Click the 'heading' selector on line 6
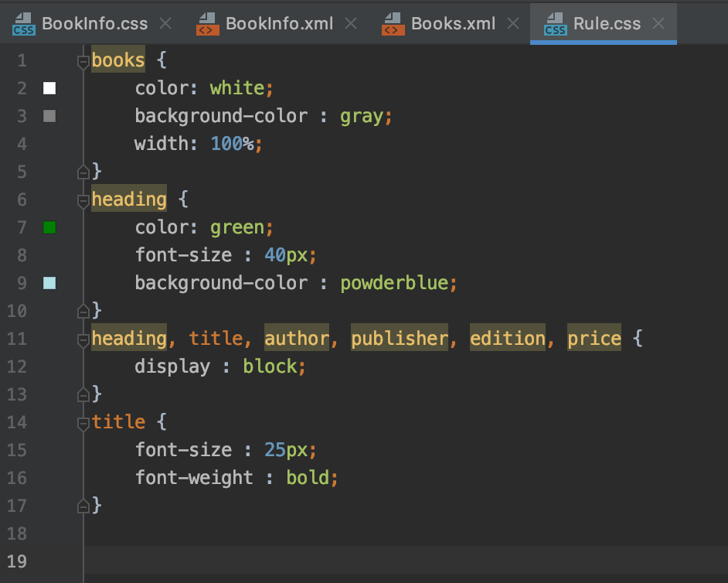The height and width of the screenshot is (583, 728). 128,199
